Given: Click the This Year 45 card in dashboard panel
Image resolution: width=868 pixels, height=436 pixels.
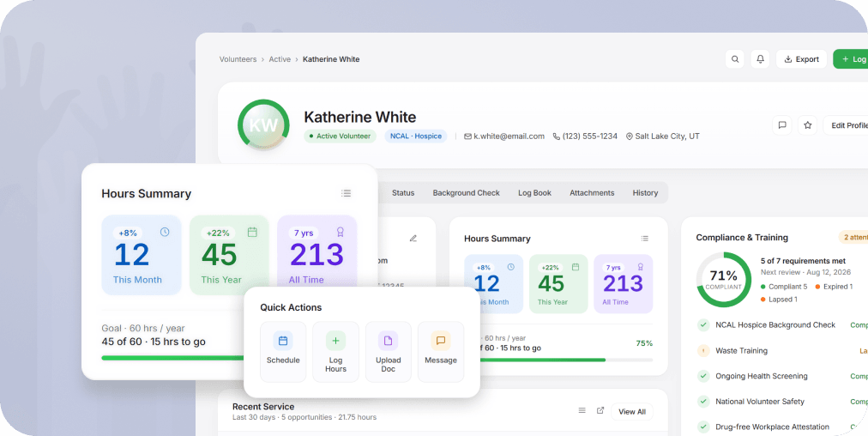Looking at the screenshot, I should point(558,283).
